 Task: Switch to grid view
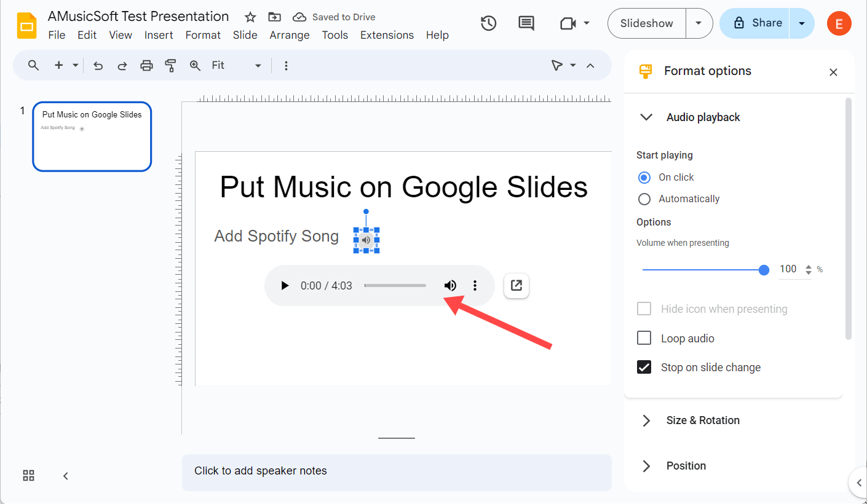(28, 476)
